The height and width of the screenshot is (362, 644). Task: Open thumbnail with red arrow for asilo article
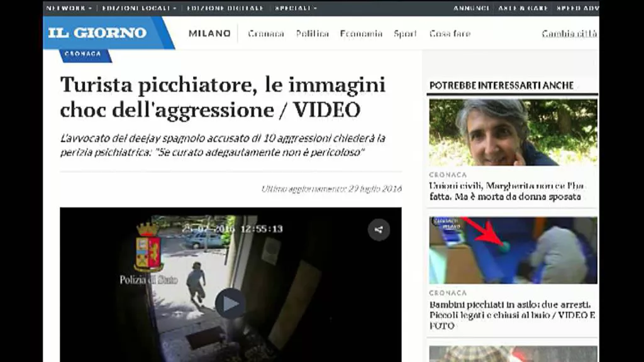pos(513,250)
